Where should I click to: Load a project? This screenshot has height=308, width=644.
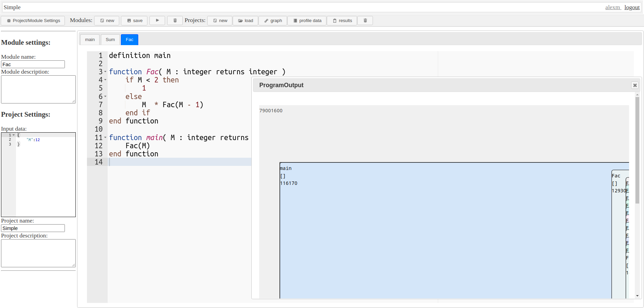(x=245, y=21)
